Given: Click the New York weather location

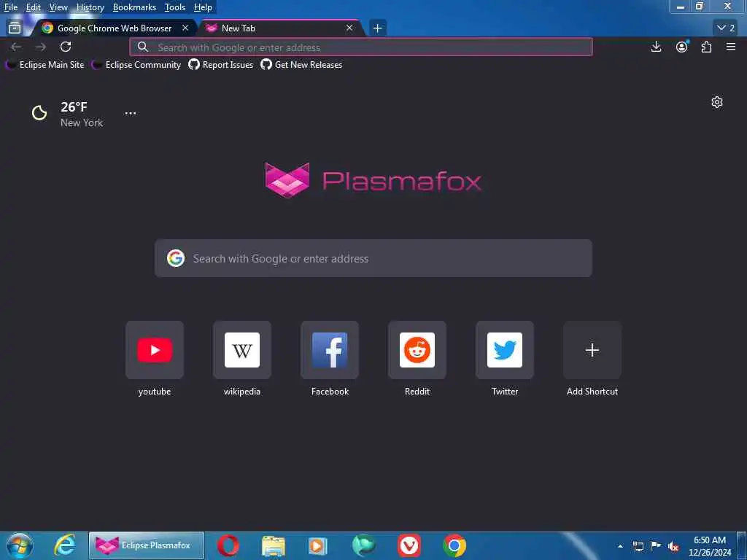Looking at the screenshot, I should pyautogui.click(x=82, y=122).
